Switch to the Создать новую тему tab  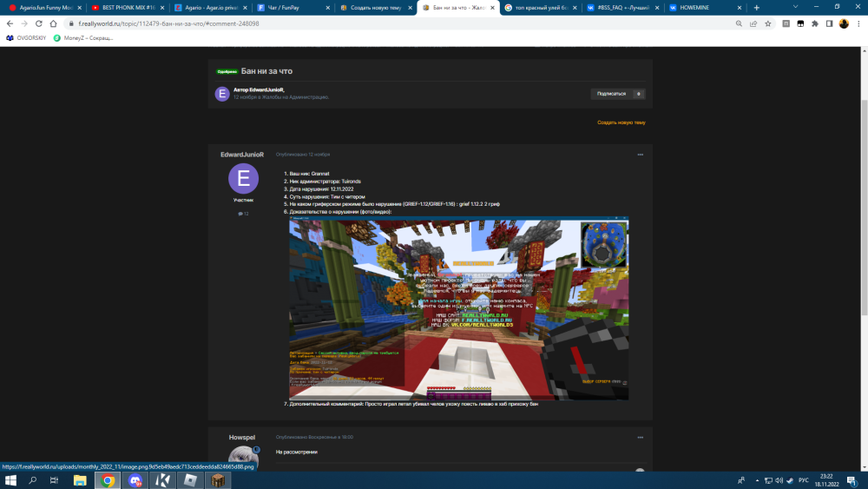tap(375, 8)
